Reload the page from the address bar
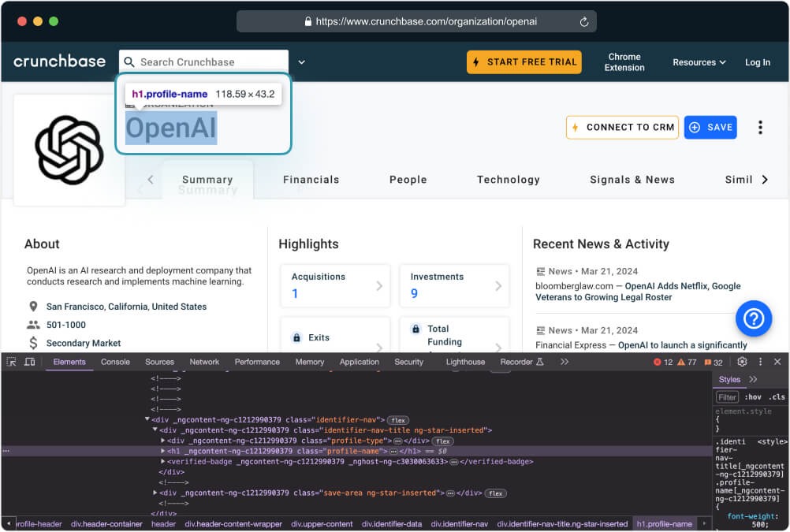790x532 pixels. (584, 22)
